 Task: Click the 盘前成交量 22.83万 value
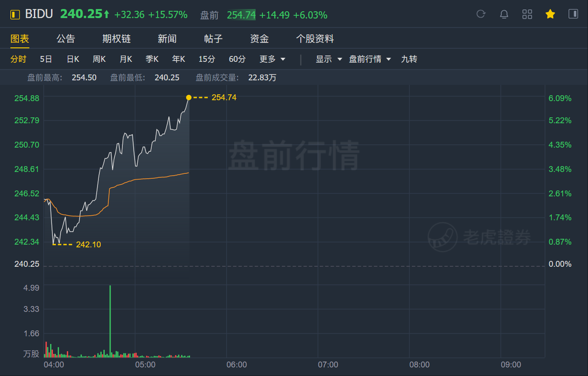tap(262, 78)
